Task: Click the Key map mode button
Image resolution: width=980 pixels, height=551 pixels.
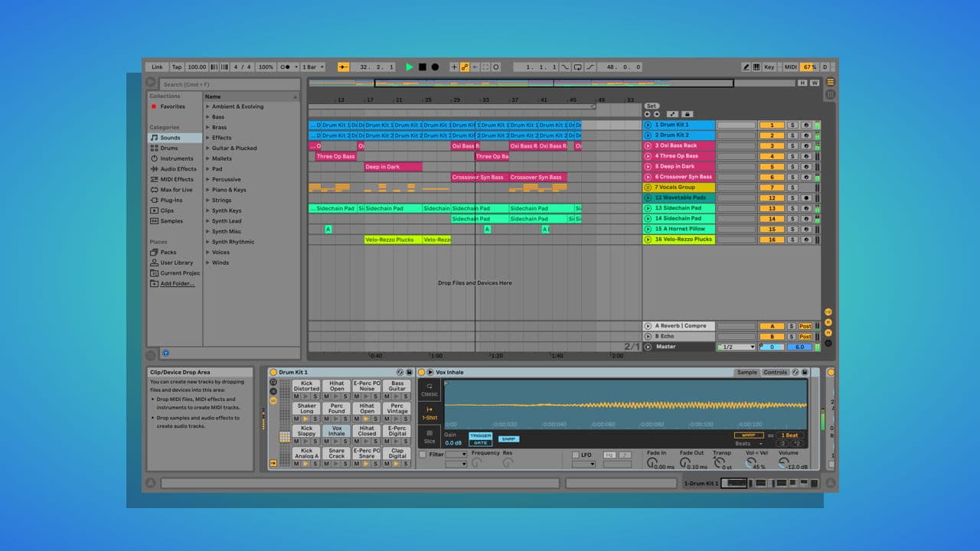Action: (769, 67)
